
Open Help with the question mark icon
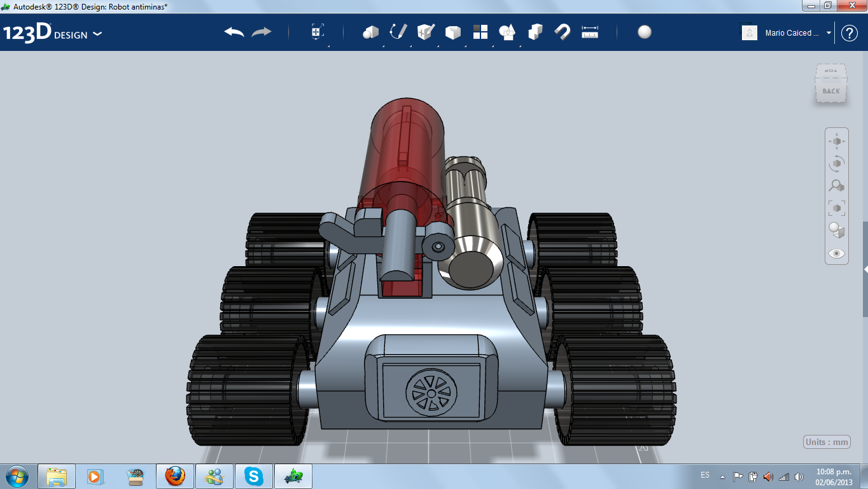[850, 33]
